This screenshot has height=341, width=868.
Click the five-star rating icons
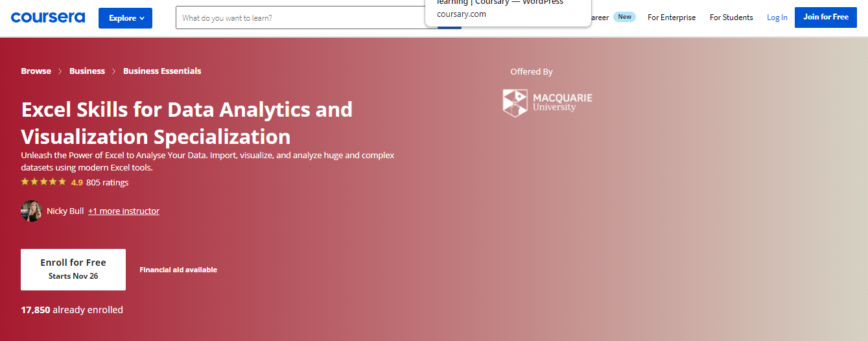click(43, 182)
